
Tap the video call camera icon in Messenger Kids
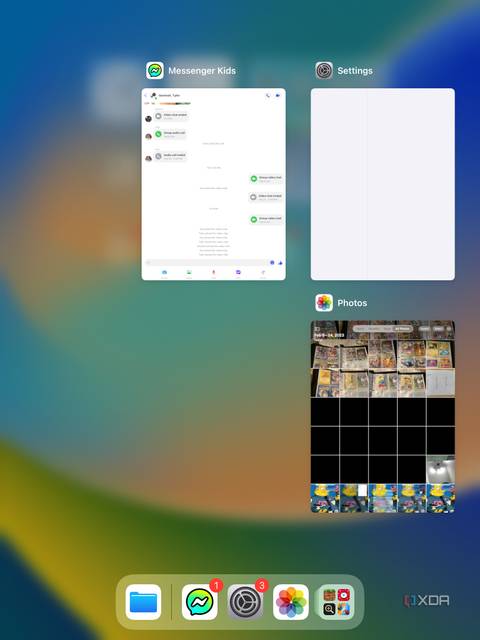278,96
